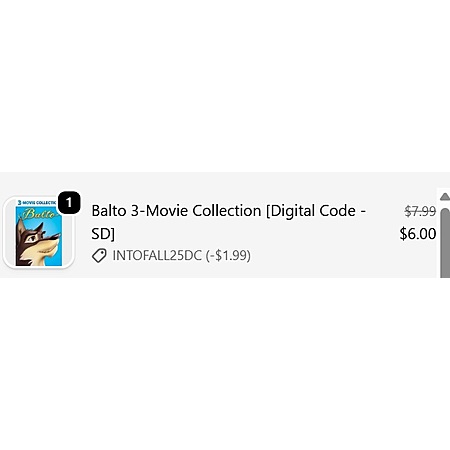Click the "3 Movie Collection" banner on poster
Viewport: 450px width, 450px height.
click(37, 203)
